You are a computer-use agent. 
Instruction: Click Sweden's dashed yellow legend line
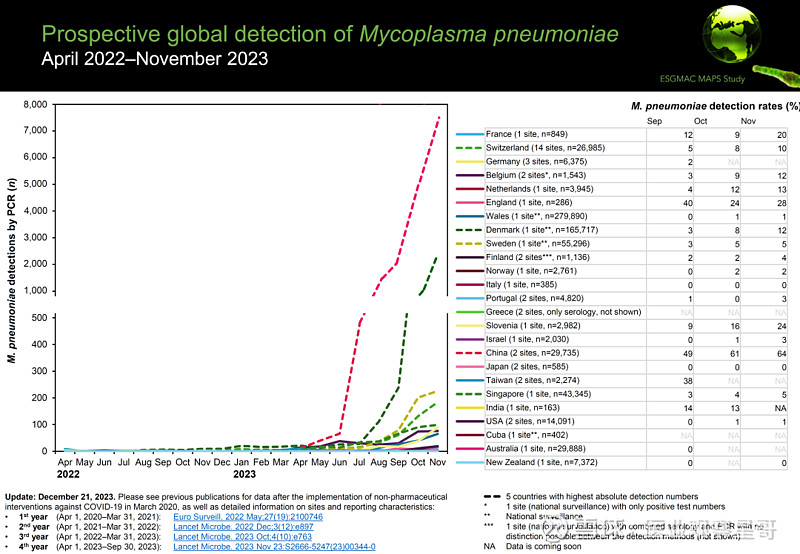(469, 242)
